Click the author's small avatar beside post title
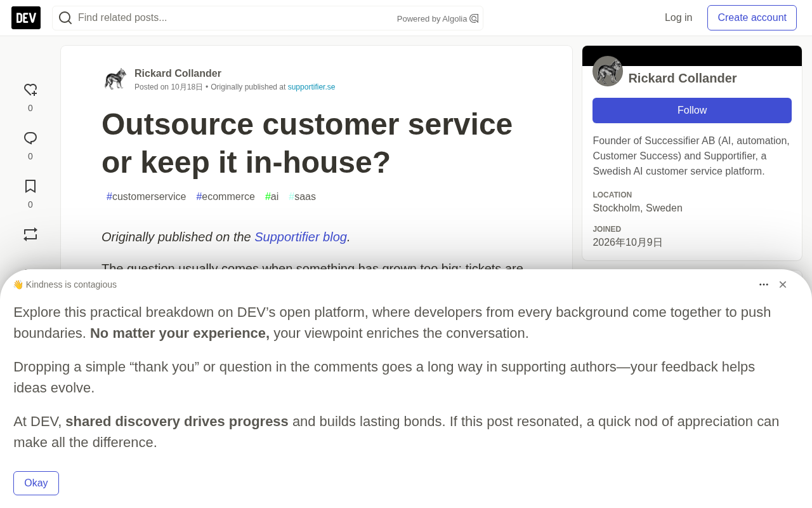The image size is (812, 508). point(115,79)
